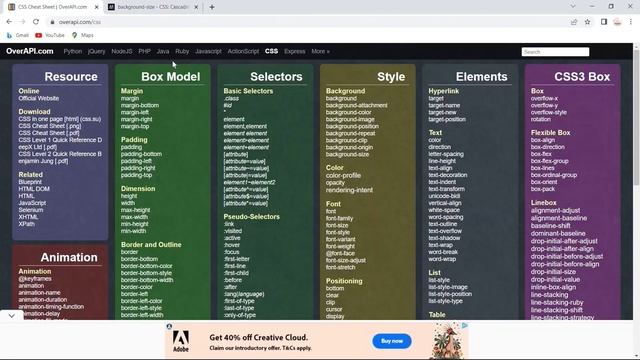Click the Adobe logo in the ad
Screen dimensions: 640x360
coord(180,341)
